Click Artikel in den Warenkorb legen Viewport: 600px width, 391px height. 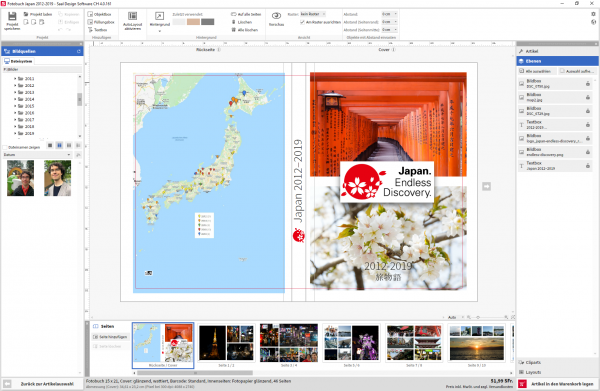point(558,384)
